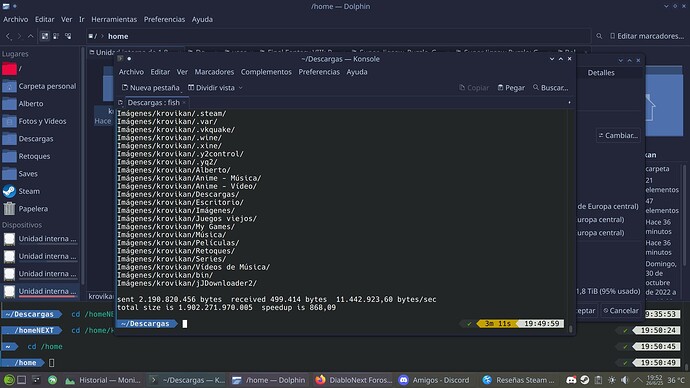
Task: Select third Unidad interna device
Action: click(x=40, y=274)
